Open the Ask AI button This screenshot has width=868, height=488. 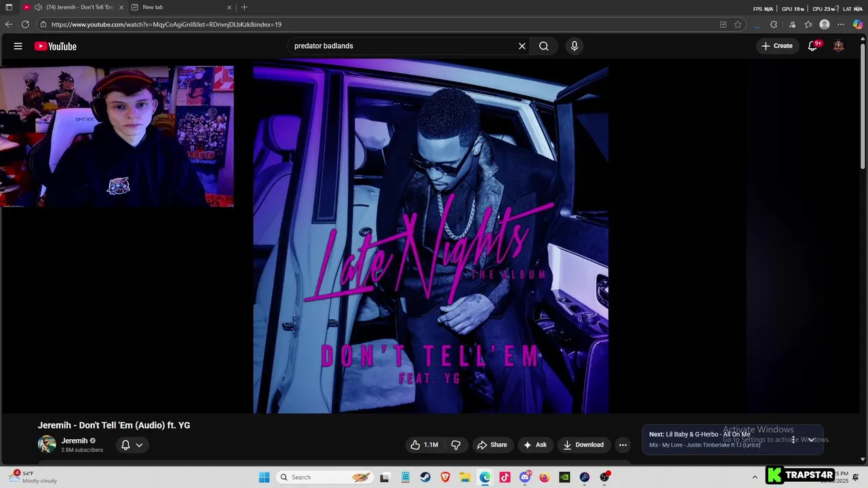coord(535,445)
